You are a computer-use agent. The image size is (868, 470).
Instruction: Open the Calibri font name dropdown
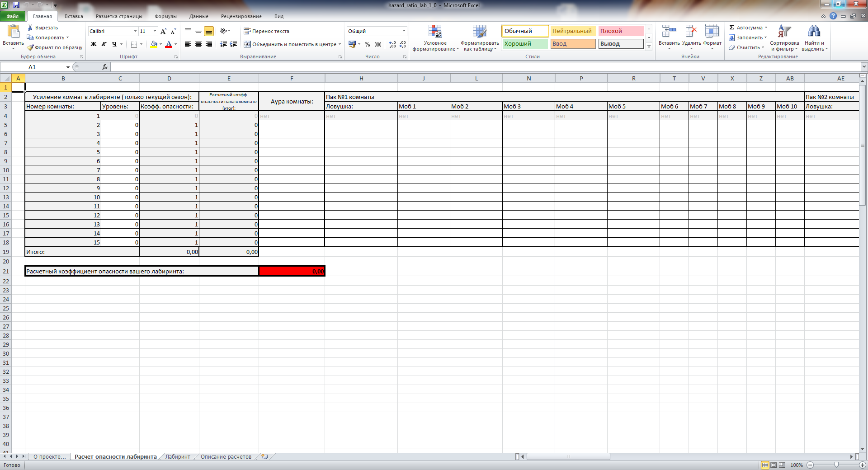point(135,31)
